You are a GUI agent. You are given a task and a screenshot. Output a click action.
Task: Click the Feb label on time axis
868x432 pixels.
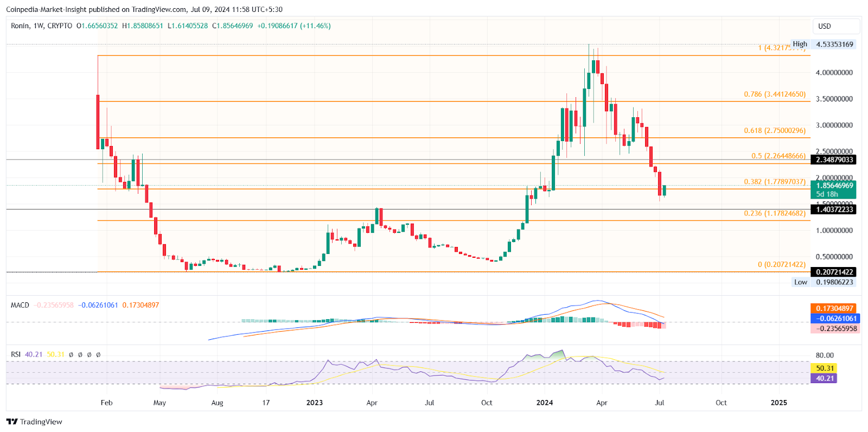(x=106, y=403)
